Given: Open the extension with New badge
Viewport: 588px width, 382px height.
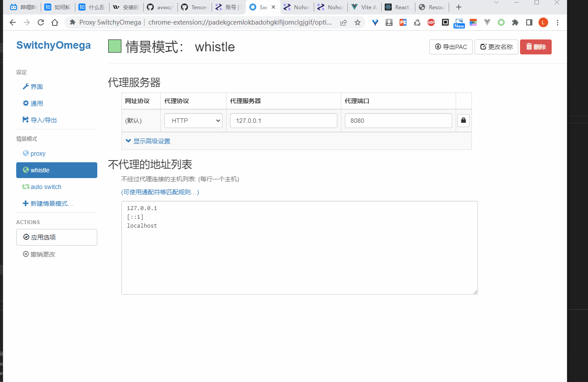Looking at the screenshot, I should click(x=459, y=23).
